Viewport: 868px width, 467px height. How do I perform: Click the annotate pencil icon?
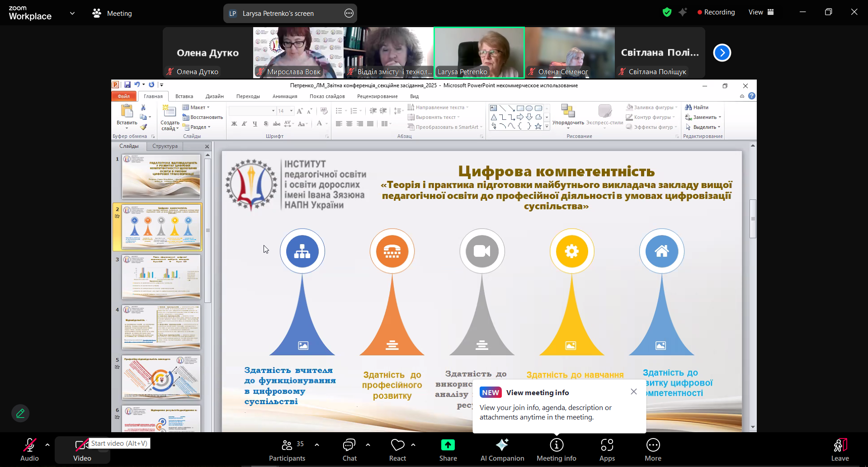tap(20, 413)
